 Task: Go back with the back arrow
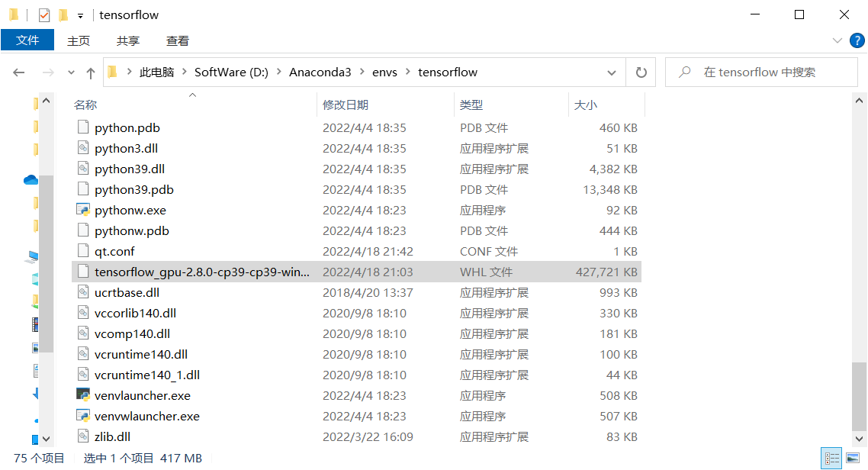(19, 72)
